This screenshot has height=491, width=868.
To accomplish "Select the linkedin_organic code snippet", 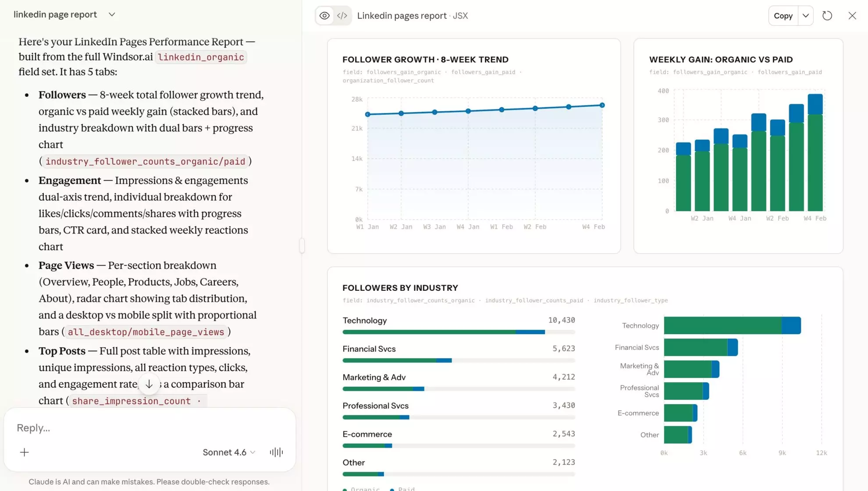I will click(x=201, y=57).
